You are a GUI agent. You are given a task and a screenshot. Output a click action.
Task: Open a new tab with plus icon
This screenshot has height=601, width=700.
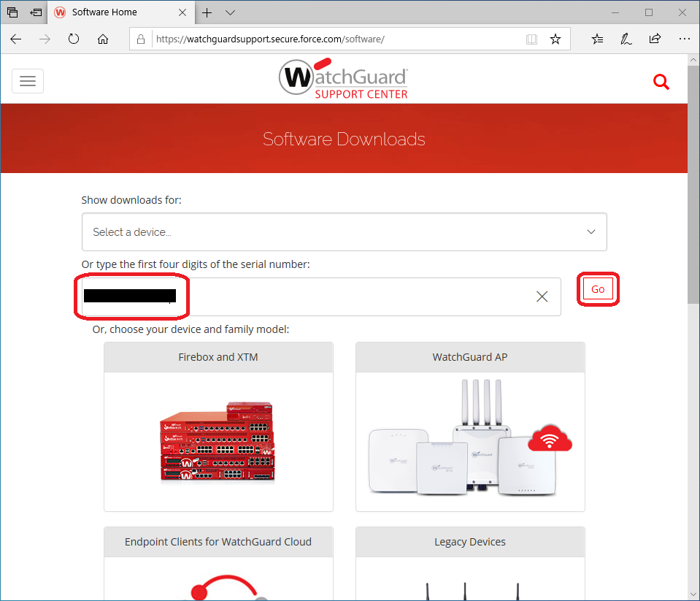tap(207, 12)
